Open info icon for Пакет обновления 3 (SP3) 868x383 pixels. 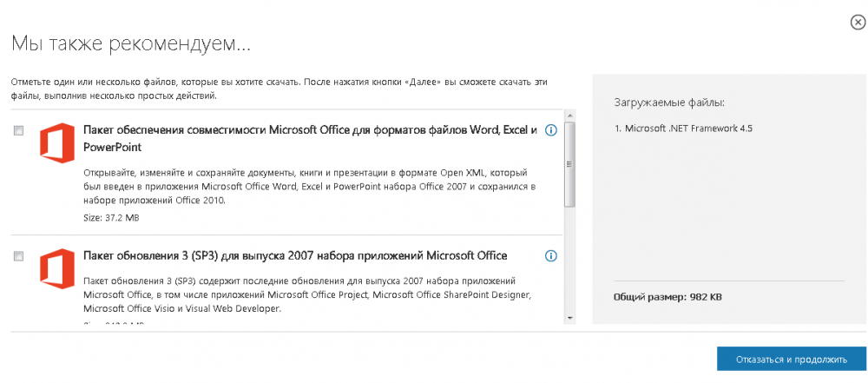(550, 255)
